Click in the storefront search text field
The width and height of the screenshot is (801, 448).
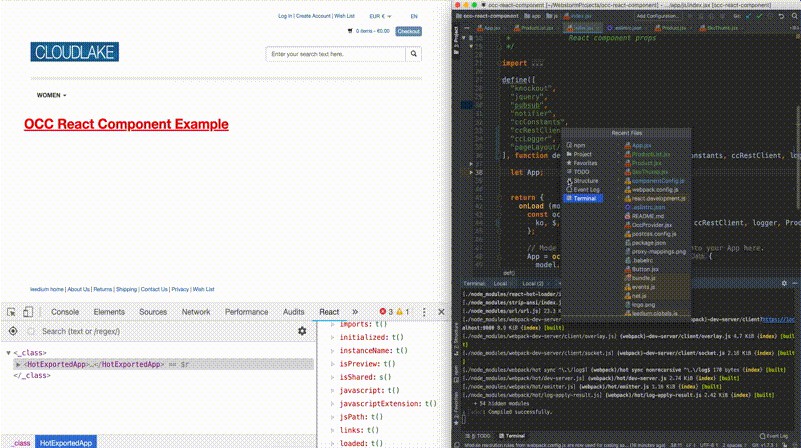(x=336, y=54)
